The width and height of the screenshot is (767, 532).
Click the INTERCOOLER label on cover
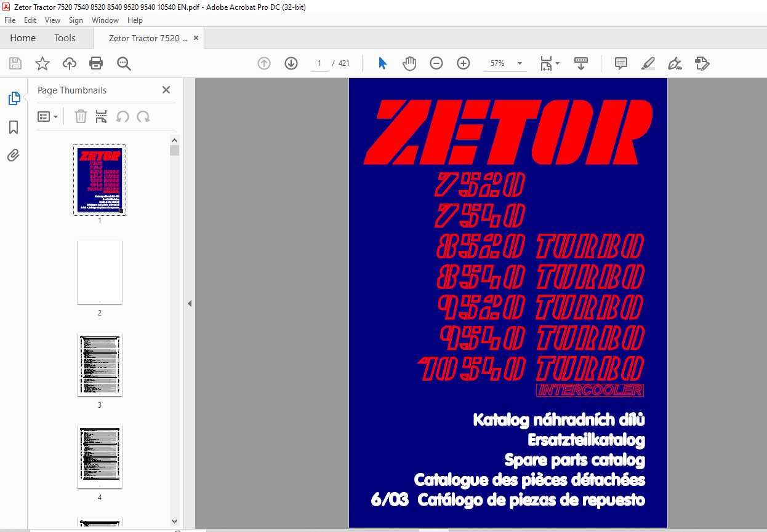[590, 390]
